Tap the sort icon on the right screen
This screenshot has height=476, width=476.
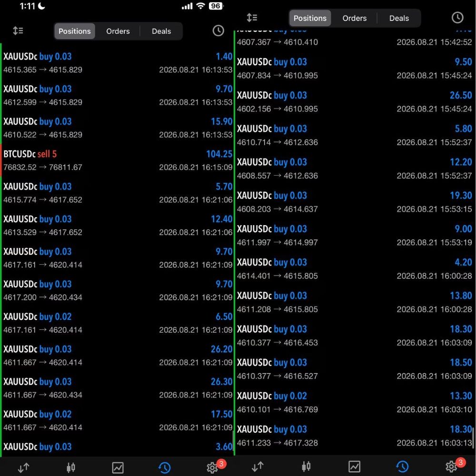[252, 18]
